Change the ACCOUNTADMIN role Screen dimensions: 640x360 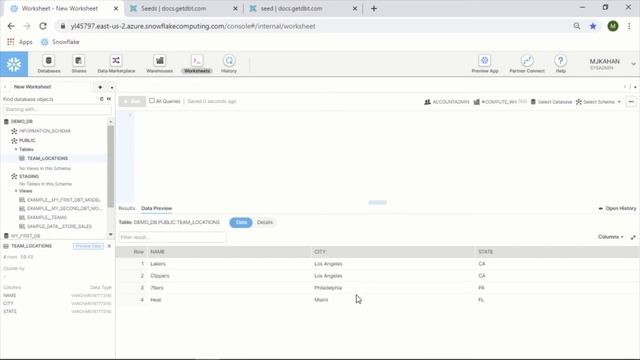(x=447, y=102)
